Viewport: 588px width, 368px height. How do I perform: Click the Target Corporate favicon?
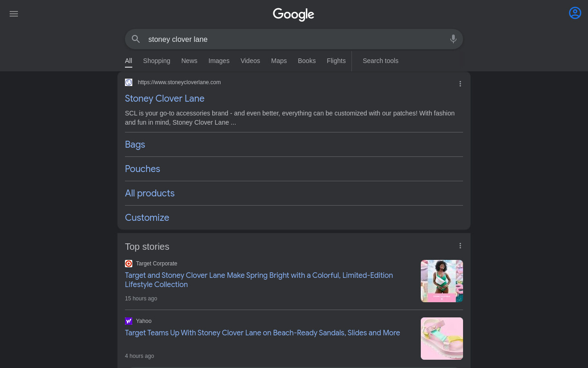pyautogui.click(x=129, y=264)
